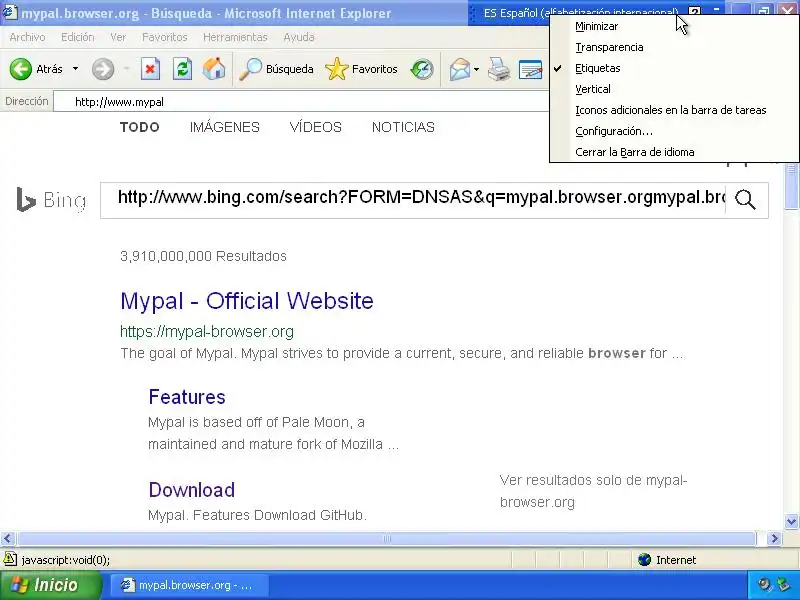This screenshot has height=600, width=800.
Task: Open the History clock icon
Action: [x=422, y=69]
